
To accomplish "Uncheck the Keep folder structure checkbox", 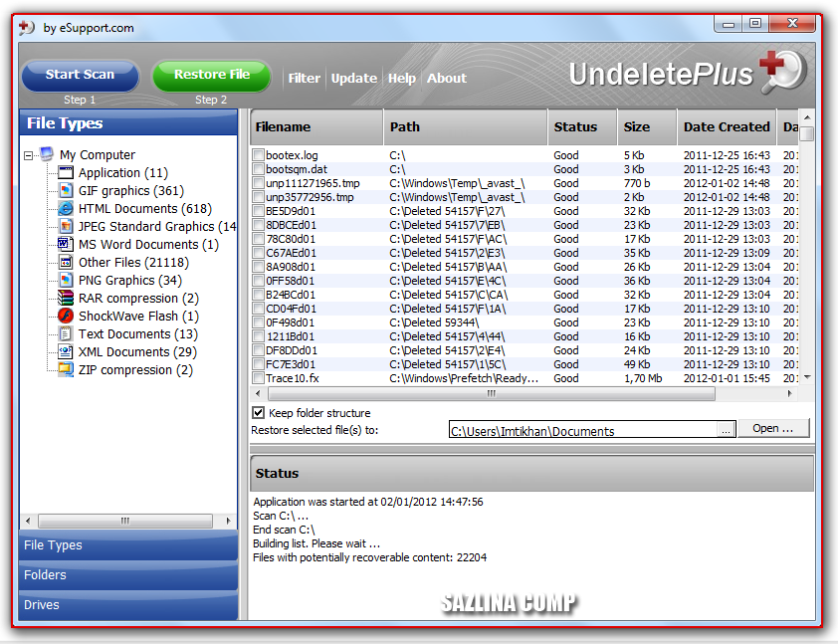I will coord(258,413).
